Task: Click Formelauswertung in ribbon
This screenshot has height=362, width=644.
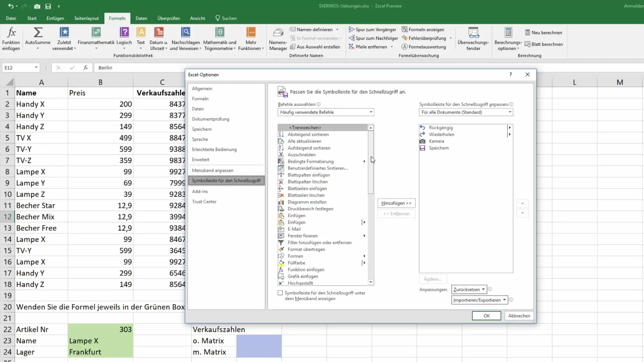Action: (424, 47)
